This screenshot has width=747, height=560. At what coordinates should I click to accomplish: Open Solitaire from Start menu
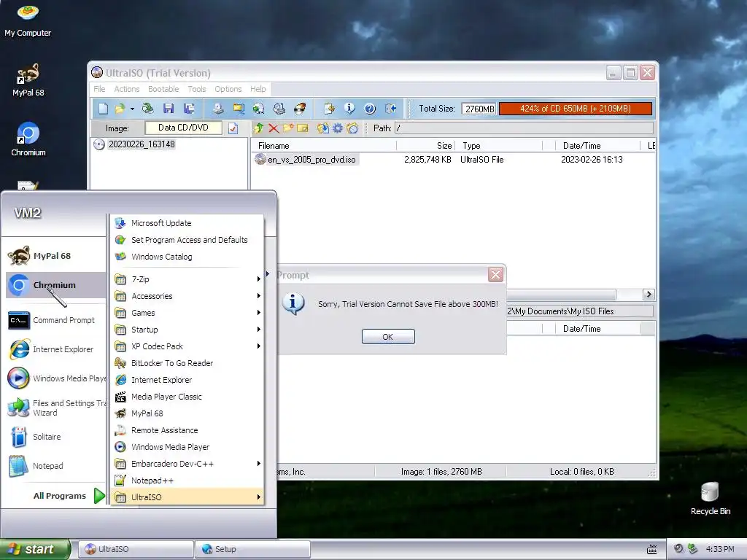[55, 437]
